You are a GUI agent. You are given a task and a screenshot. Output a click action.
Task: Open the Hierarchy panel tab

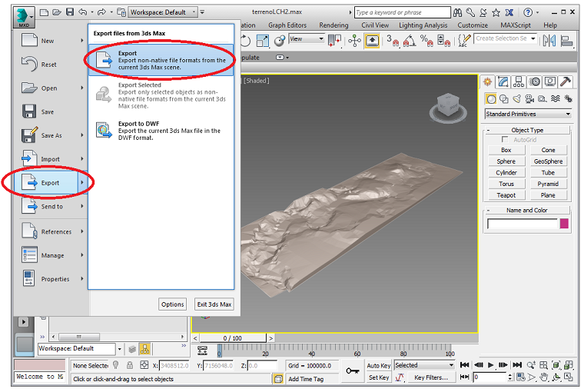pyautogui.click(x=519, y=81)
